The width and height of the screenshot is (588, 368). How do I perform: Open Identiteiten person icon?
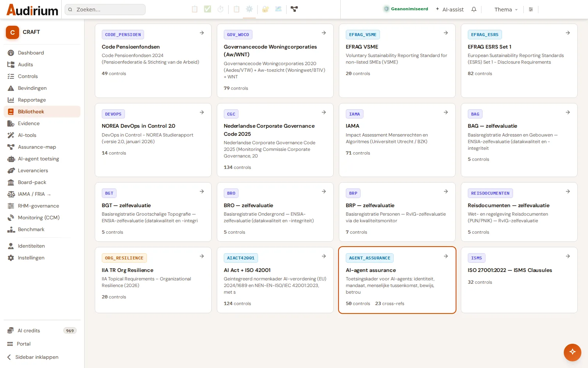tap(11, 246)
